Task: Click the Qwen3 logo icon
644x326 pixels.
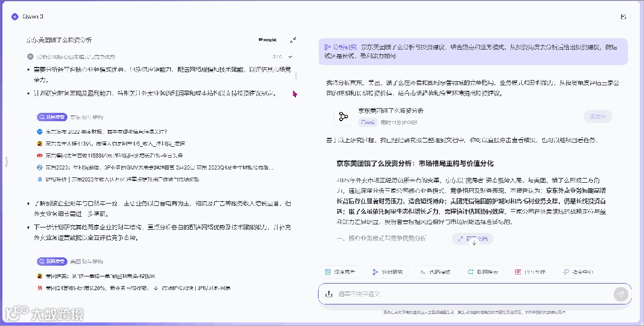Action: tap(15, 17)
